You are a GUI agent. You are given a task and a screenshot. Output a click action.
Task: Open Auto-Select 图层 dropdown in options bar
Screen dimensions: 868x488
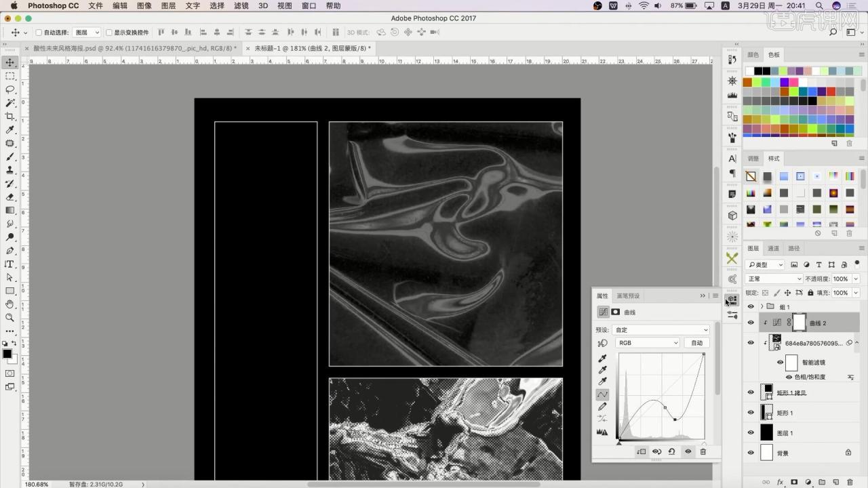tap(87, 33)
